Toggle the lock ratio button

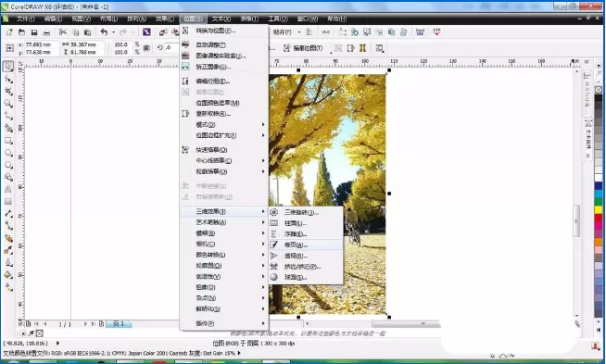(x=146, y=48)
